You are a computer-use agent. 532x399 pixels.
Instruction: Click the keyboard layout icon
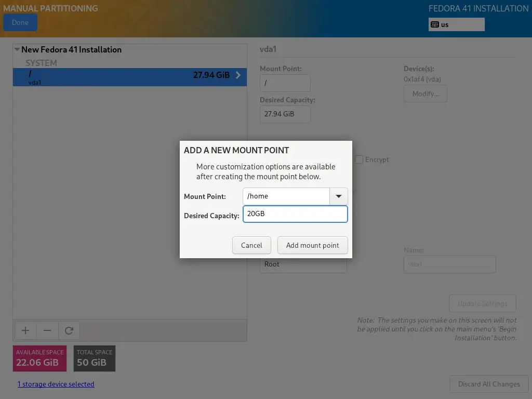(x=435, y=24)
